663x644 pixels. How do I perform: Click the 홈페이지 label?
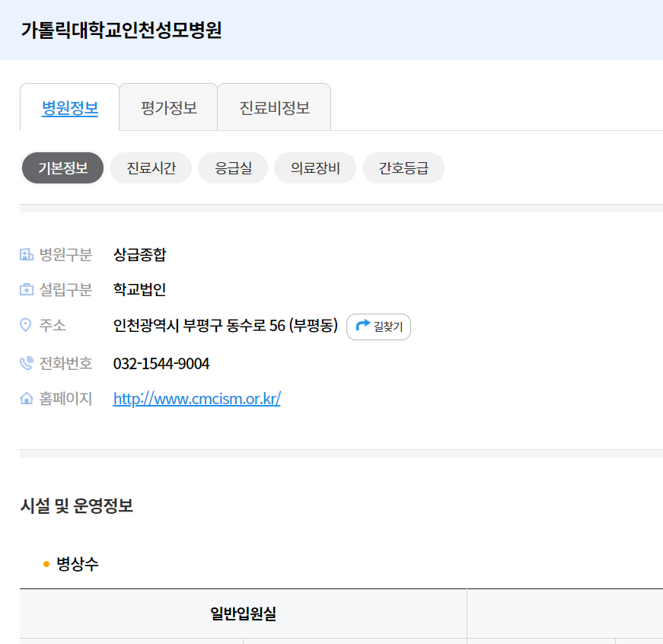coord(65,398)
